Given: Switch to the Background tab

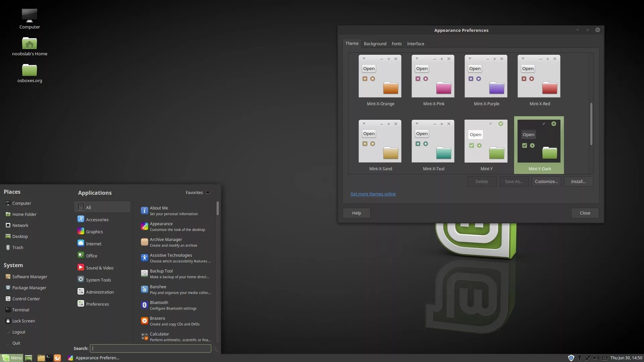Looking at the screenshot, I should (x=375, y=44).
